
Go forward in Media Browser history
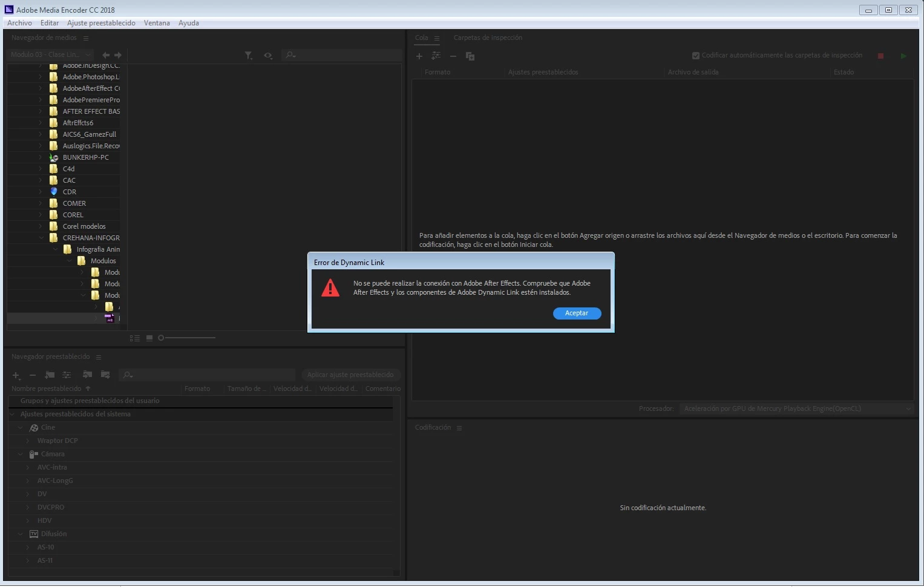(x=118, y=55)
